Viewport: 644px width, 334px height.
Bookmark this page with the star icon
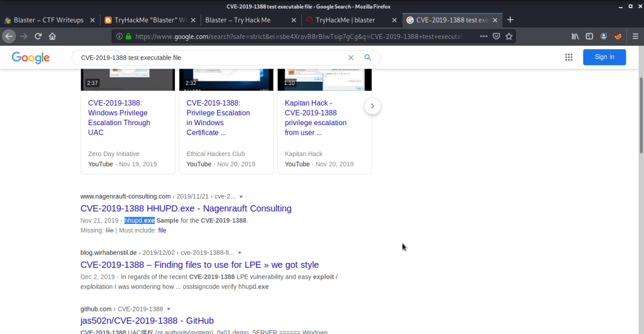[x=509, y=36]
